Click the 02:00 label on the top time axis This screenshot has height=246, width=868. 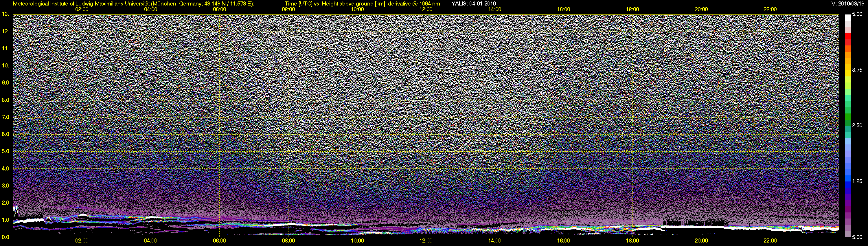82,10
